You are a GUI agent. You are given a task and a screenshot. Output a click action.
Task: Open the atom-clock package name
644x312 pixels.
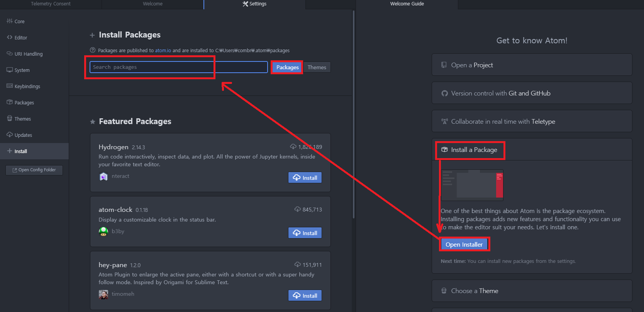click(115, 210)
